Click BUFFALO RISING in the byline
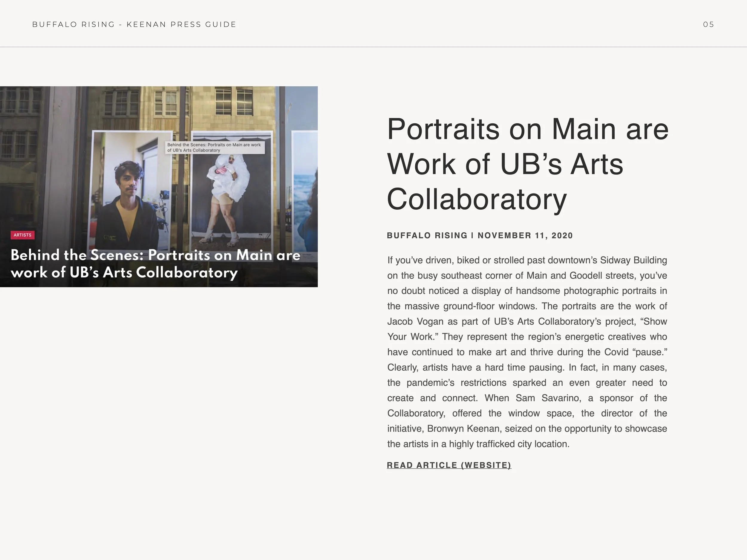The height and width of the screenshot is (560, 747). pos(427,236)
